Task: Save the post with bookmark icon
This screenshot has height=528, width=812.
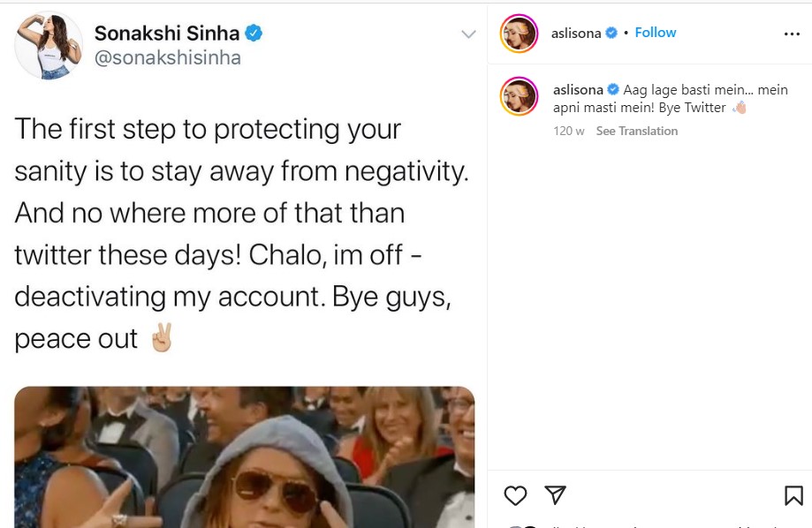Action: (793, 495)
